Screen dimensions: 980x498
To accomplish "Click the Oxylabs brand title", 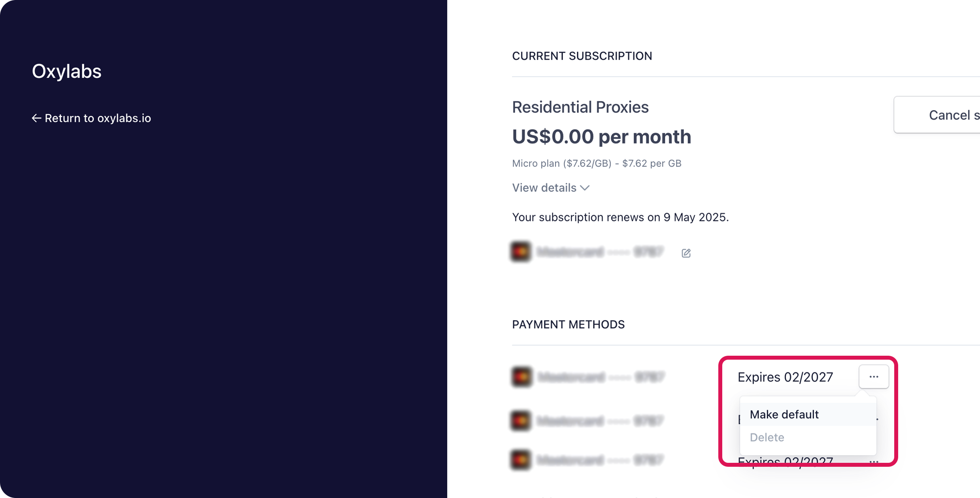I will coord(66,71).
